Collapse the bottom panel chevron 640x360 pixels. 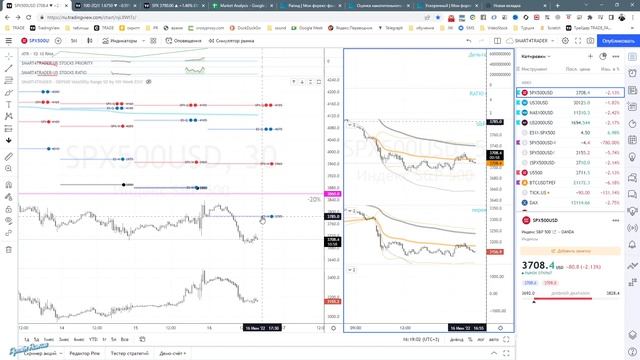tap(494, 353)
